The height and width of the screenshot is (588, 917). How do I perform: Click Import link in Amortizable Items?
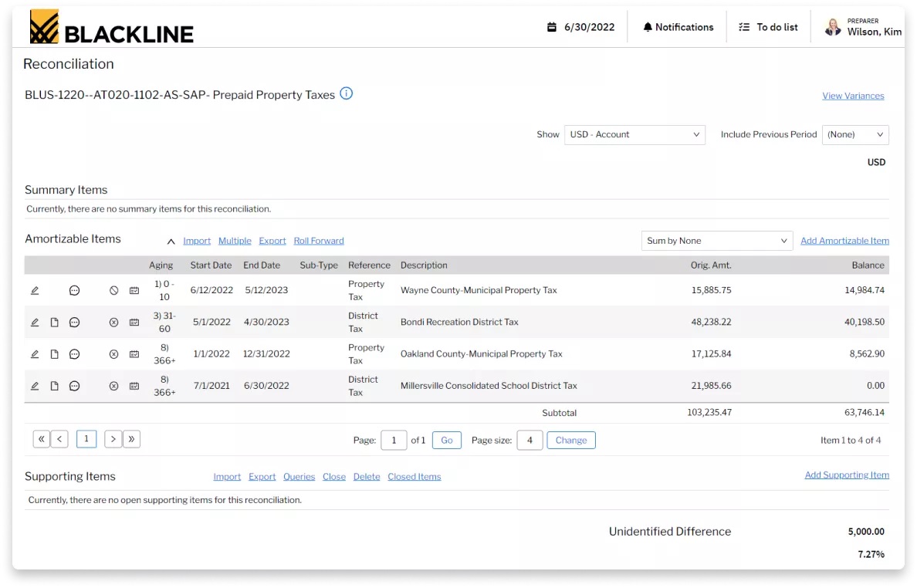click(197, 241)
